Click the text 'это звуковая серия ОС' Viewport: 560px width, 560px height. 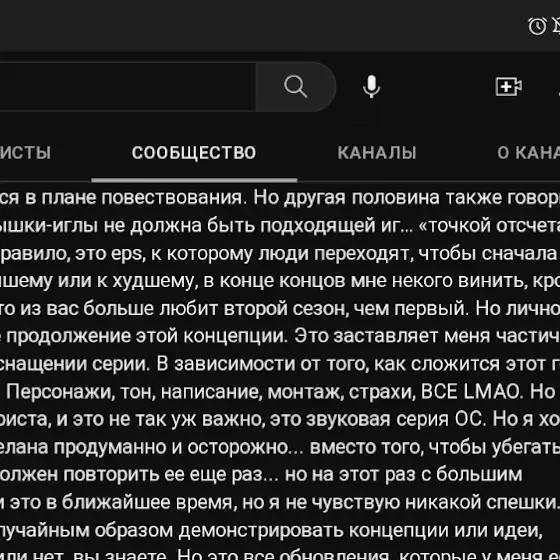coord(378,420)
